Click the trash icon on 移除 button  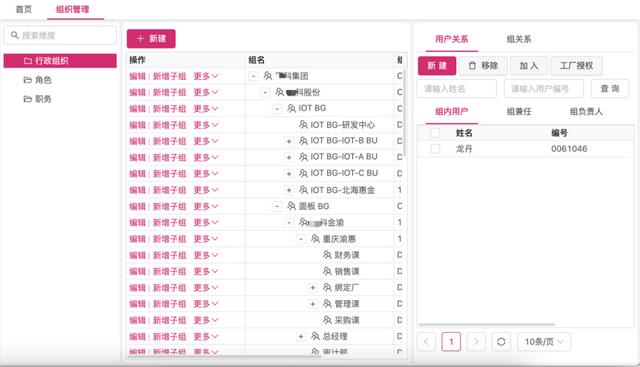472,66
